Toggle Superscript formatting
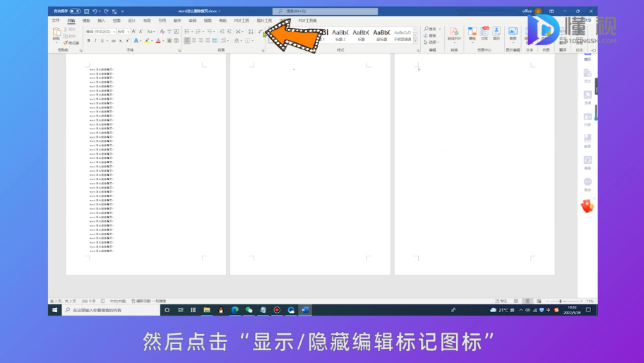The width and height of the screenshot is (644, 363). click(x=127, y=41)
